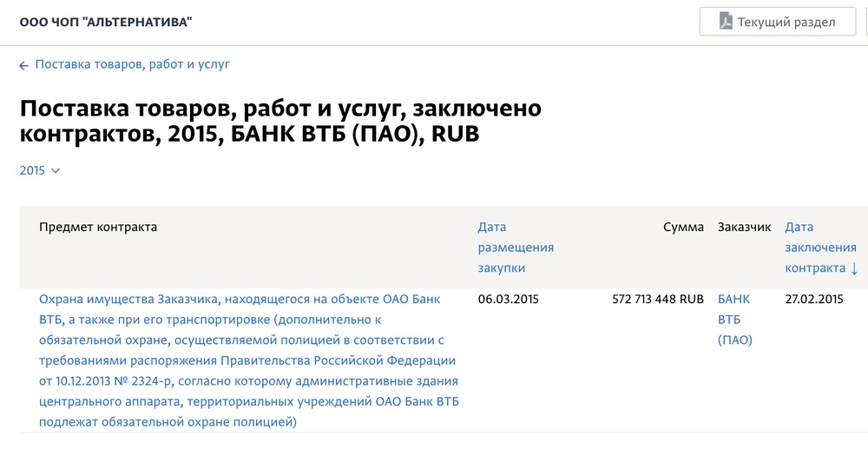The image size is (868, 469).
Task: Open the БАНК ВТБ (ПАО) customer link
Action: point(734,320)
